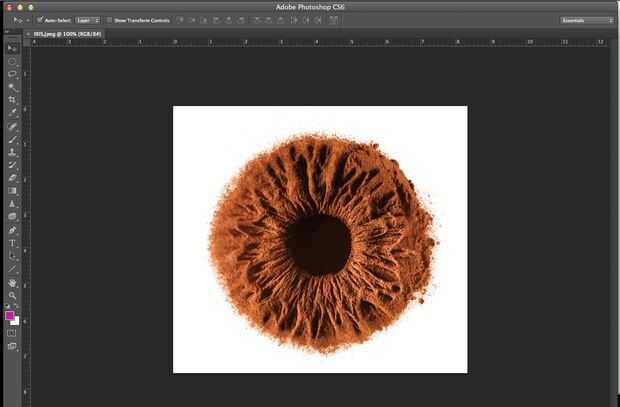Open the Auto-Select Layer dropdown
Image resolution: width=620 pixels, height=407 pixels.
pos(88,20)
